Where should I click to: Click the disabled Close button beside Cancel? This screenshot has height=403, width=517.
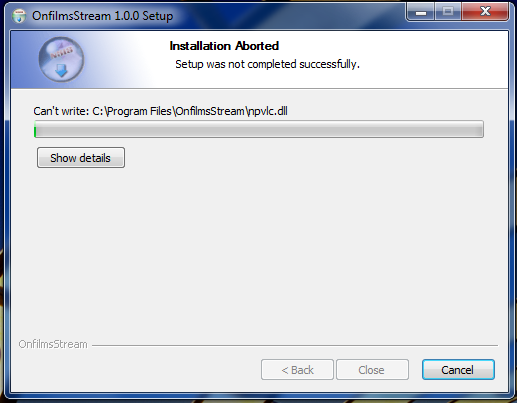(372, 370)
